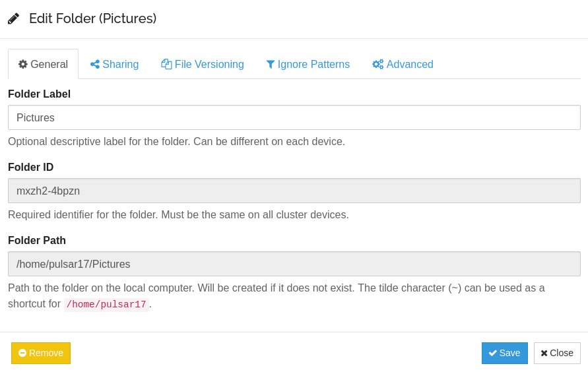Viewport: 588px width, 372px height.
Task: Focus the Folder Label text field
Action: click(294, 117)
